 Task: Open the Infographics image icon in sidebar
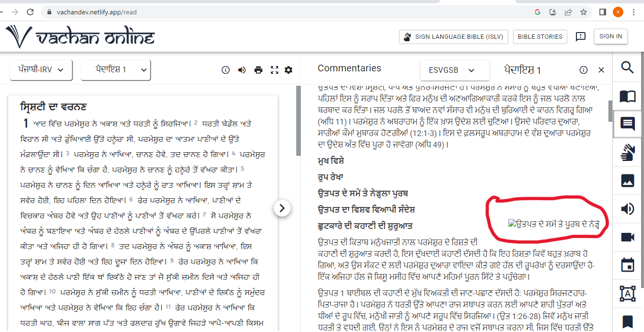coord(627,181)
